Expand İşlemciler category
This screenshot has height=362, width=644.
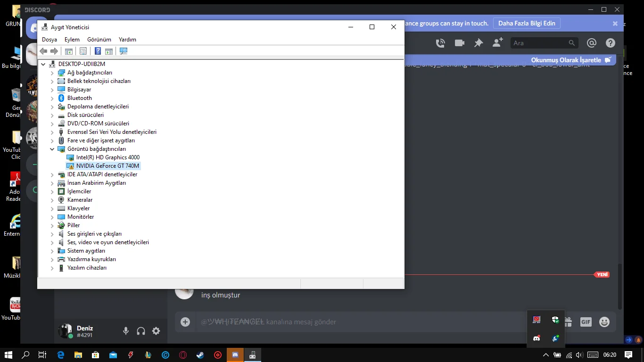click(52, 191)
